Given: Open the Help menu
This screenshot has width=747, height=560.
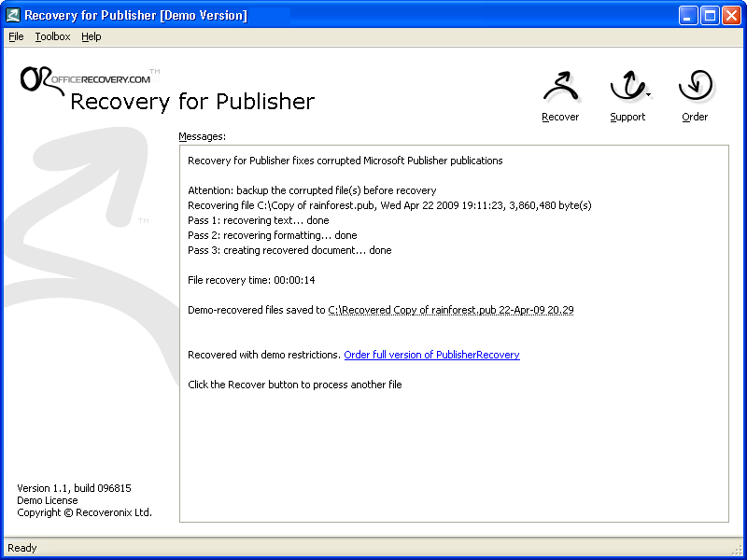Looking at the screenshot, I should point(91,36).
